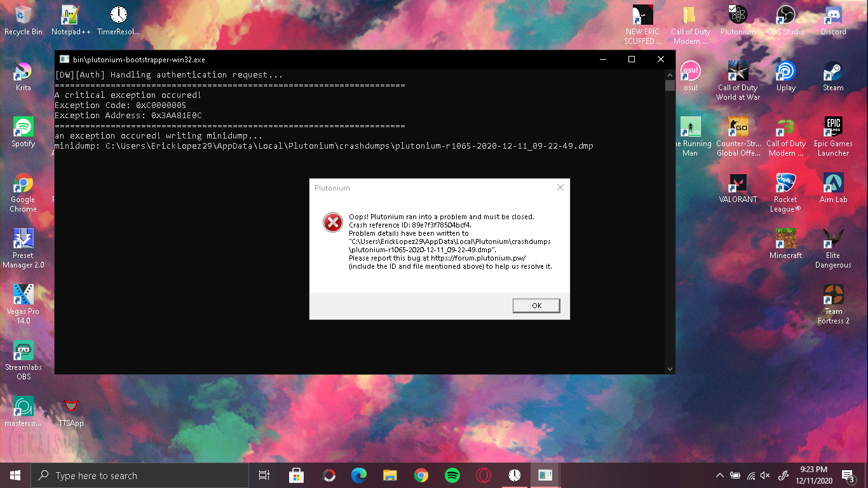Open the console window's system menu icon
868x488 pixels.
64,59
